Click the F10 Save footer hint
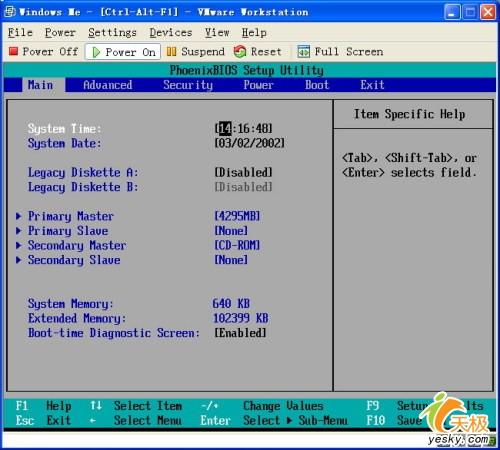Screen dimensions: 500x450 [394, 420]
